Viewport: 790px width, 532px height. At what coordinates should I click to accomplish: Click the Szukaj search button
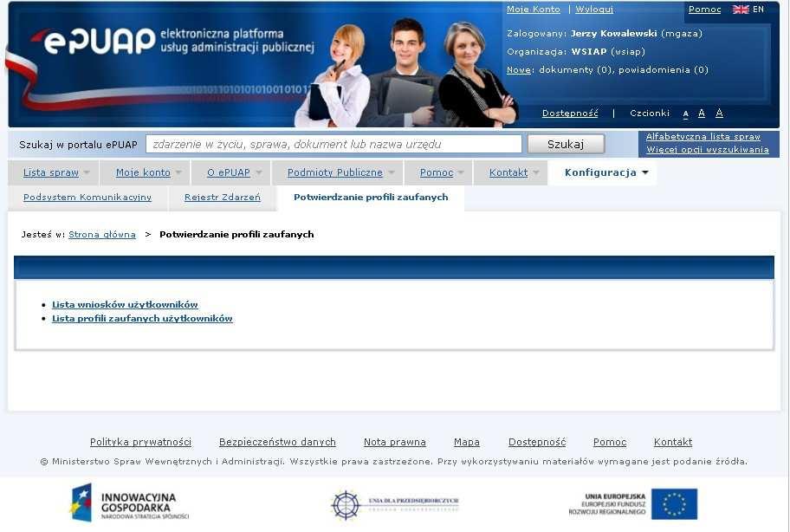click(566, 145)
